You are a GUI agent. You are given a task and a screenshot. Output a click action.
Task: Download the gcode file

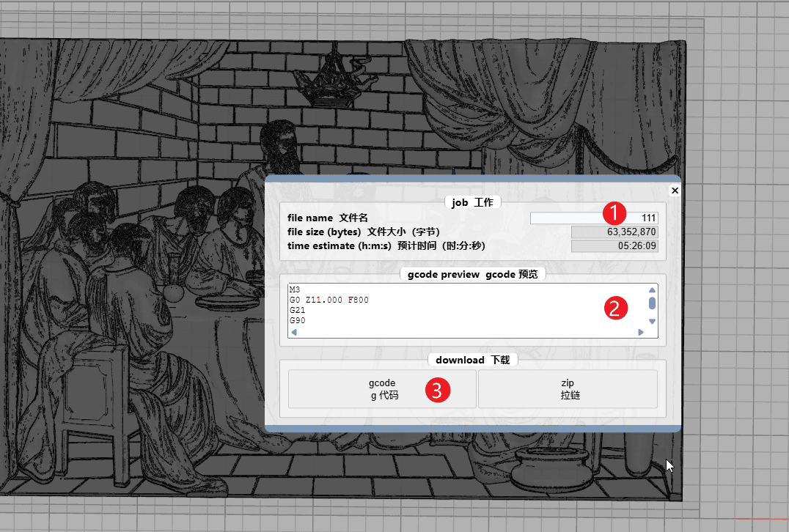382,389
